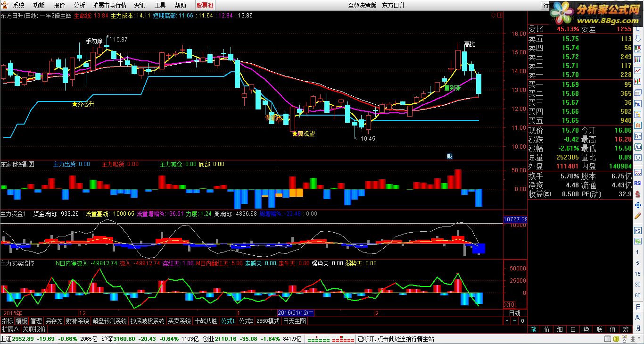Click the 财 marker on main chart
The width and height of the screenshot is (644, 344).
point(450,156)
